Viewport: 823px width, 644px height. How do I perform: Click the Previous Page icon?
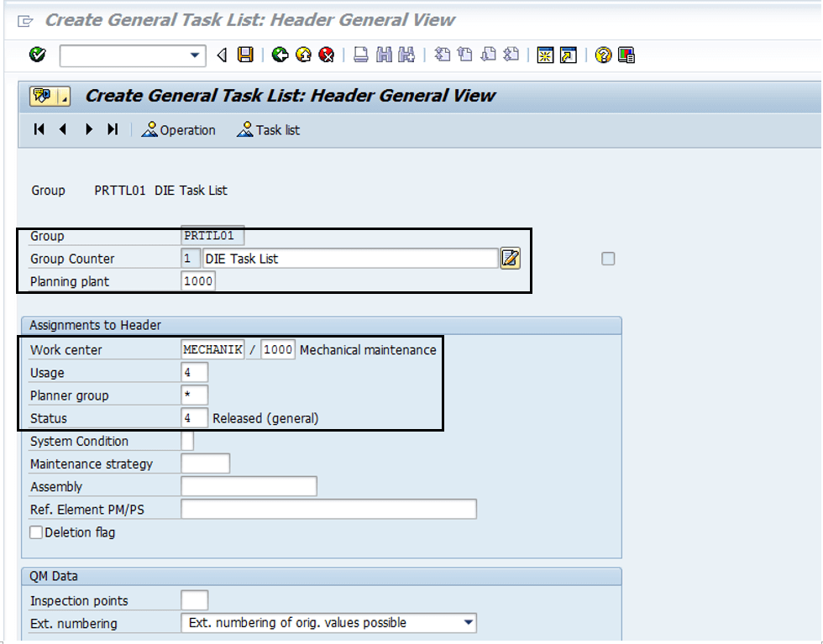pyautogui.click(x=465, y=55)
